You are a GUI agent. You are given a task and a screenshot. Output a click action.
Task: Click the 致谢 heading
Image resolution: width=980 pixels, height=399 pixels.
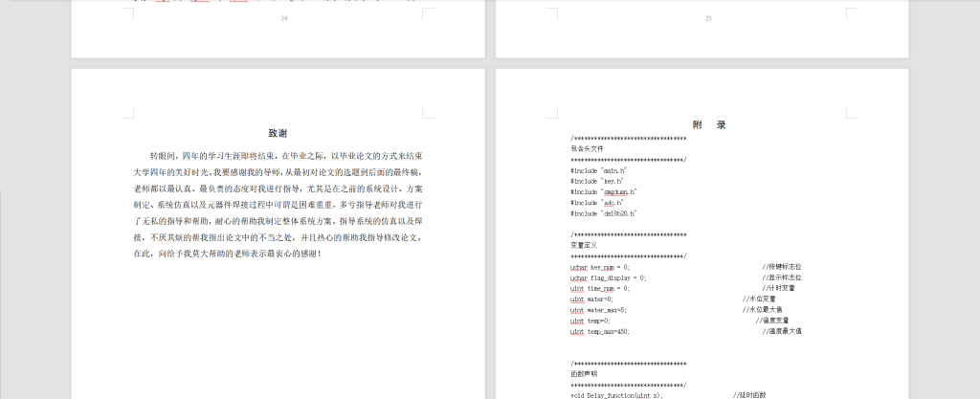278,133
